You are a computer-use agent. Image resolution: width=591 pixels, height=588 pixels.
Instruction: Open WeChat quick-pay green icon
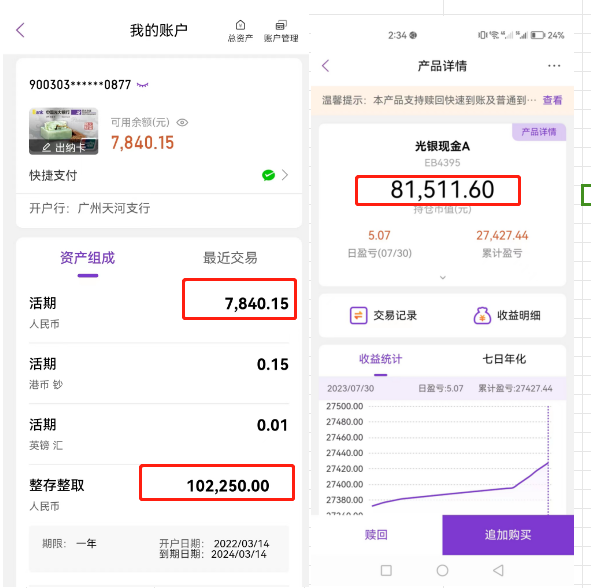click(268, 175)
